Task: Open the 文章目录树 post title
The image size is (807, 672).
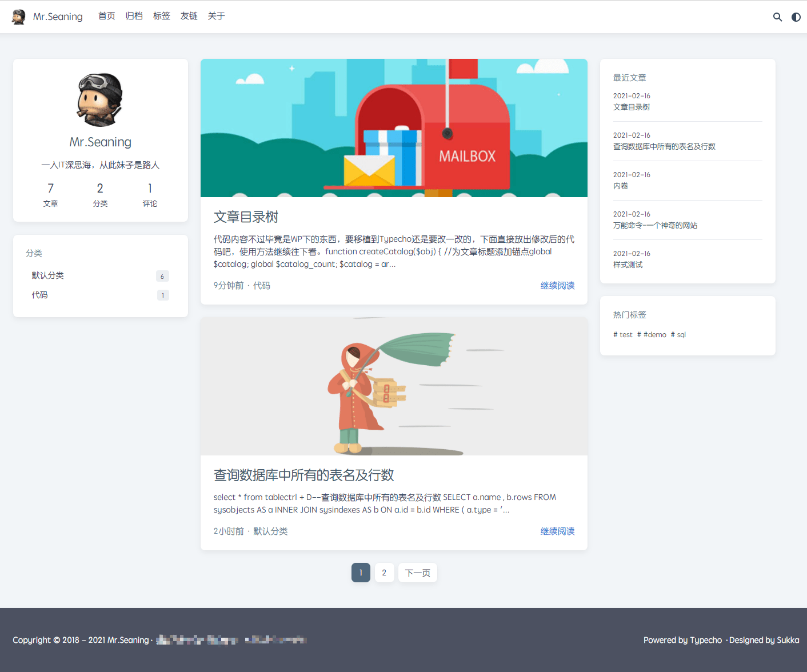Action: point(246,217)
